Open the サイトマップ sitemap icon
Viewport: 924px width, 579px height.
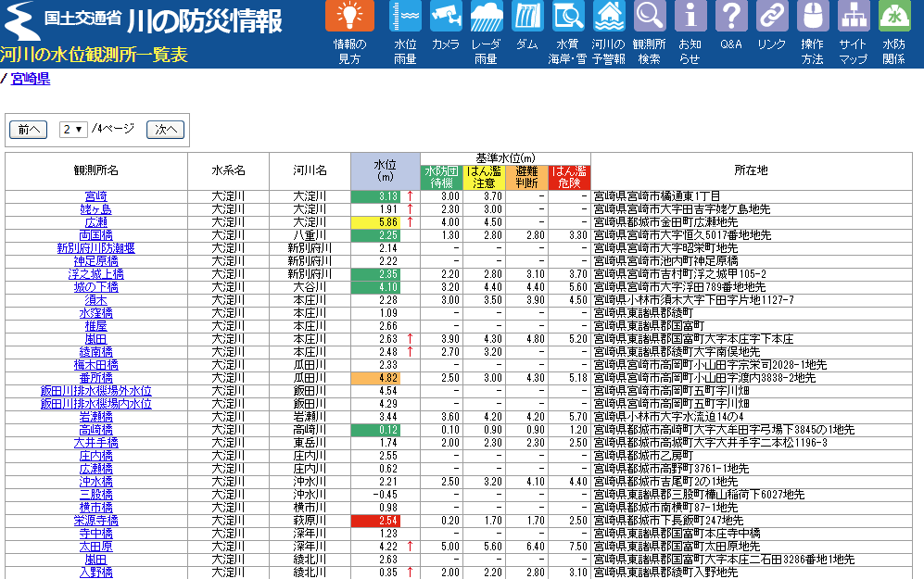[x=854, y=17]
